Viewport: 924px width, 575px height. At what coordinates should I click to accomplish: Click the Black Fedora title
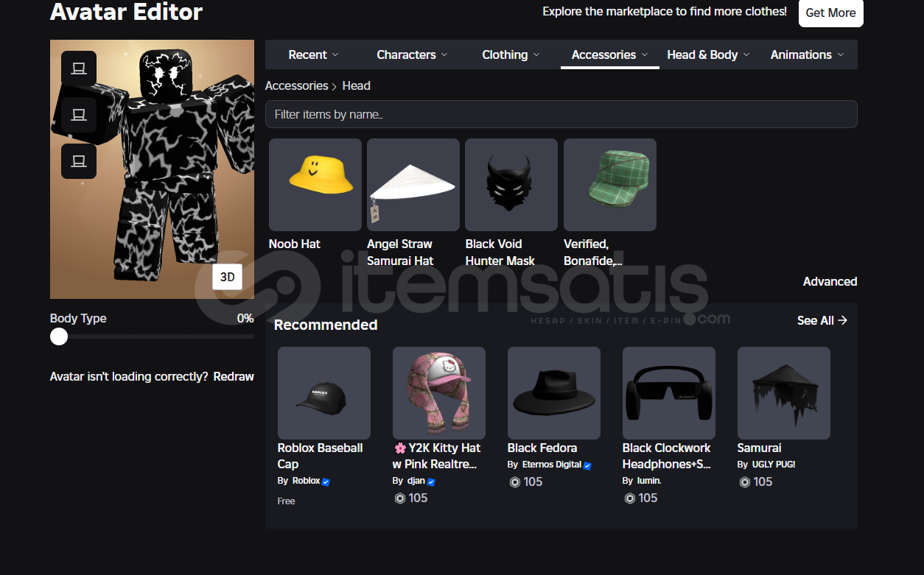(542, 448)
